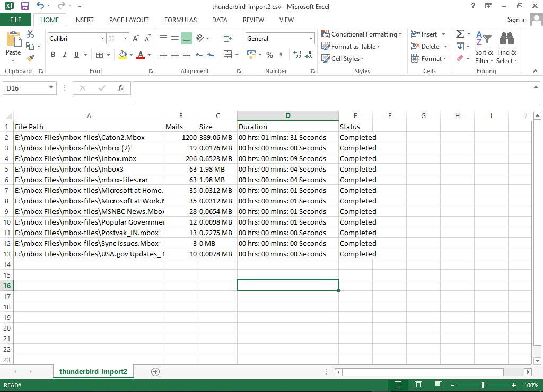Expand the Conditional Formatting menu
Viewport: 543px width, 392px height.
tap(362, 34)
